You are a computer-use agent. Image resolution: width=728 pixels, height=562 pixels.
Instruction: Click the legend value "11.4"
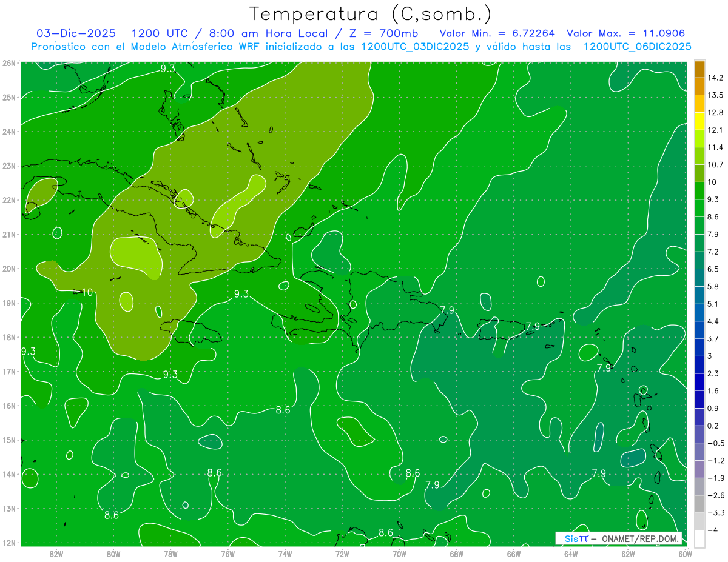tap(715, 147)
